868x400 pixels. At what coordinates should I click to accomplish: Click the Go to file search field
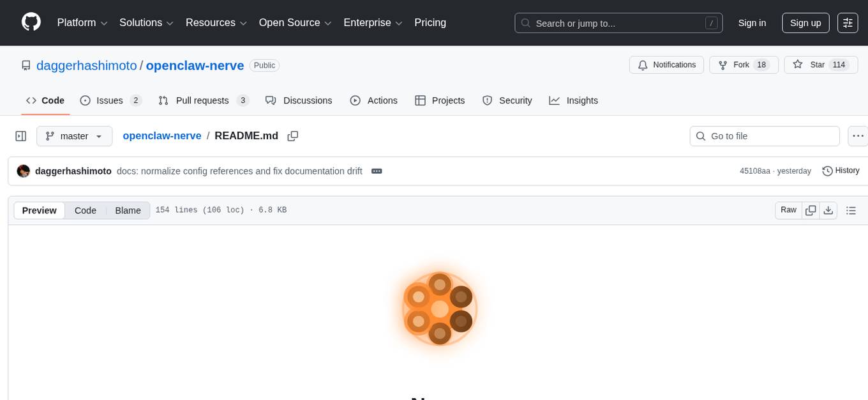point(765,135)
